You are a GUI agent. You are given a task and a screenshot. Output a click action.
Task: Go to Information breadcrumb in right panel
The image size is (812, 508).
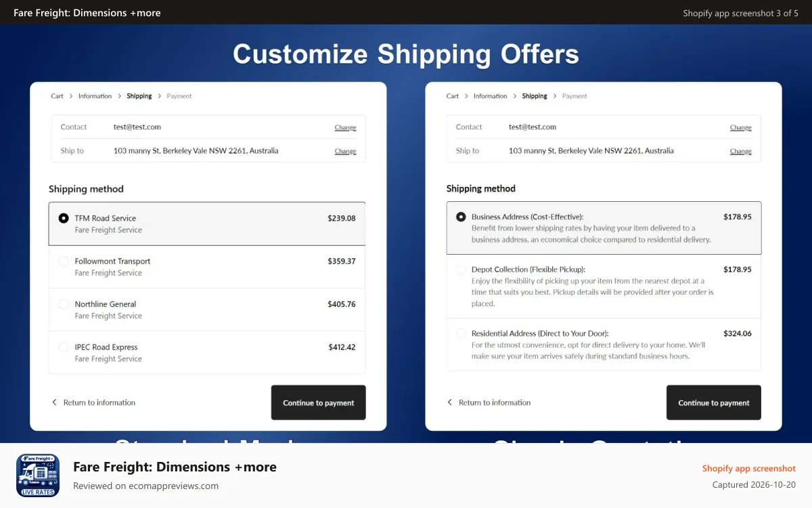491,96
